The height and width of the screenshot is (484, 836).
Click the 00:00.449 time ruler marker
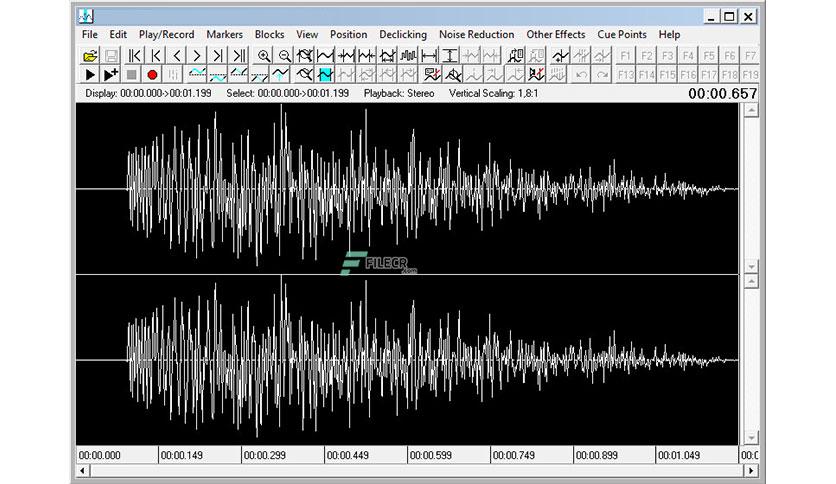click(x=348, y=455)
